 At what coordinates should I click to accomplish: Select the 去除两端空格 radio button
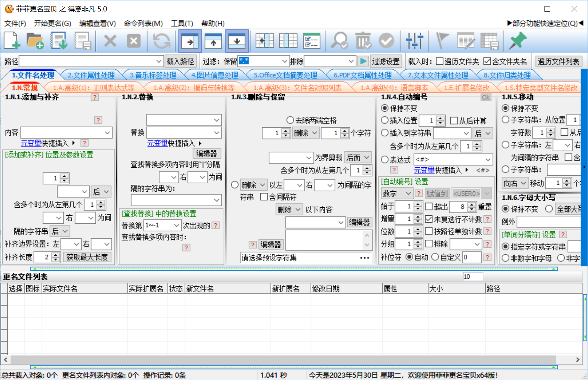tap(290, 120)
